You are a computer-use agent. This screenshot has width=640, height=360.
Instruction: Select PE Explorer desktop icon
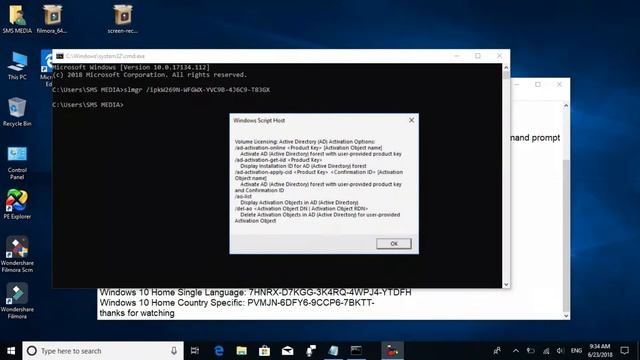point(17,205)
